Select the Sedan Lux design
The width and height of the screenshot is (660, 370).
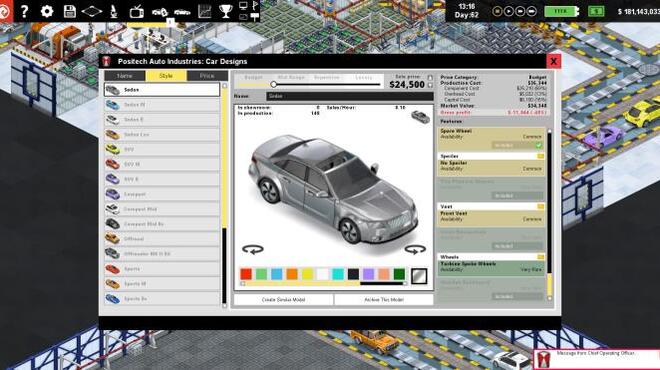162,135
